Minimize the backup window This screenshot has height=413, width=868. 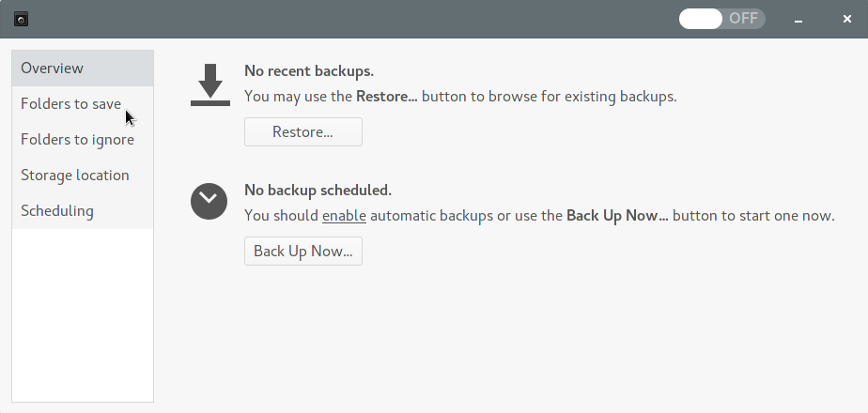pos(798,20)
